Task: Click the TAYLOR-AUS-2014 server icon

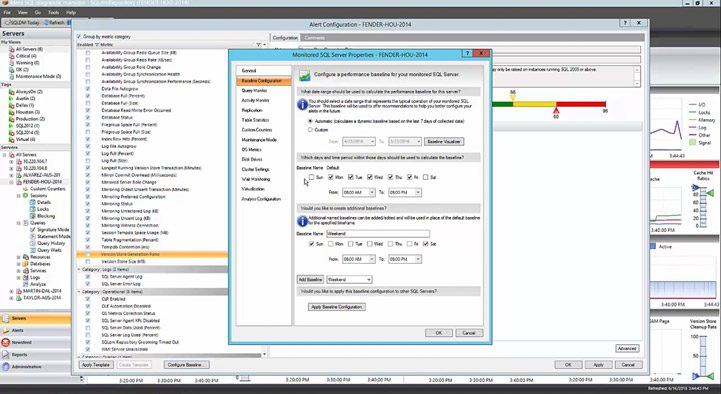Action: [19, 298]
